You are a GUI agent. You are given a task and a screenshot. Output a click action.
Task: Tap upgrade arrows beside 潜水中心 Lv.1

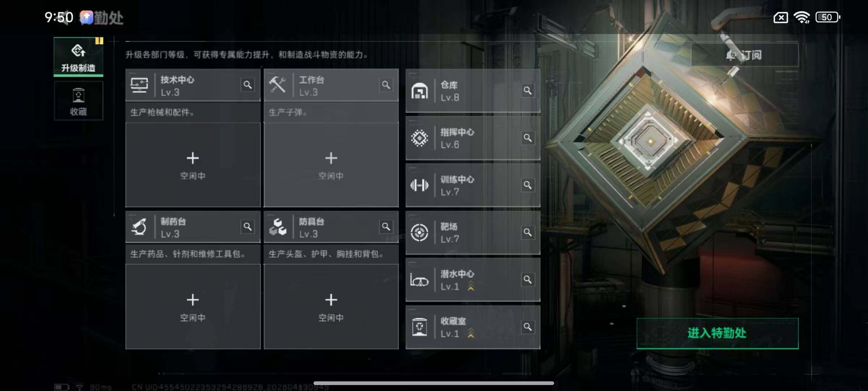(471, 286)
